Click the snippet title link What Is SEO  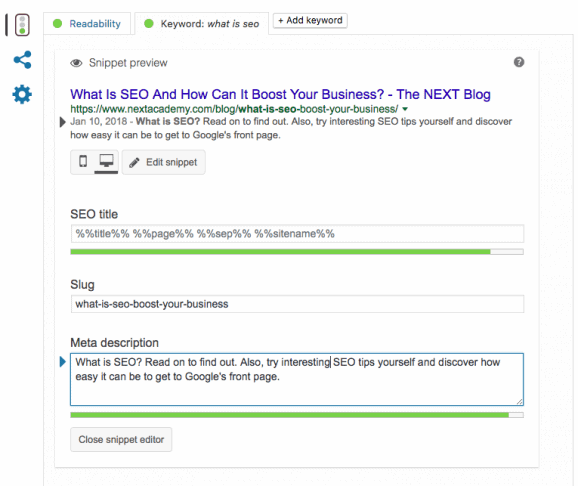click(280, 94)
